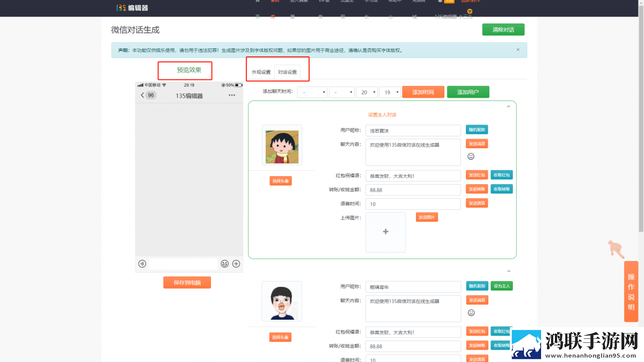Image resolution: width=644 pixels, height=362 pixels.
Task: Click 收取转账 for the owner user
Action: (501, 189)
